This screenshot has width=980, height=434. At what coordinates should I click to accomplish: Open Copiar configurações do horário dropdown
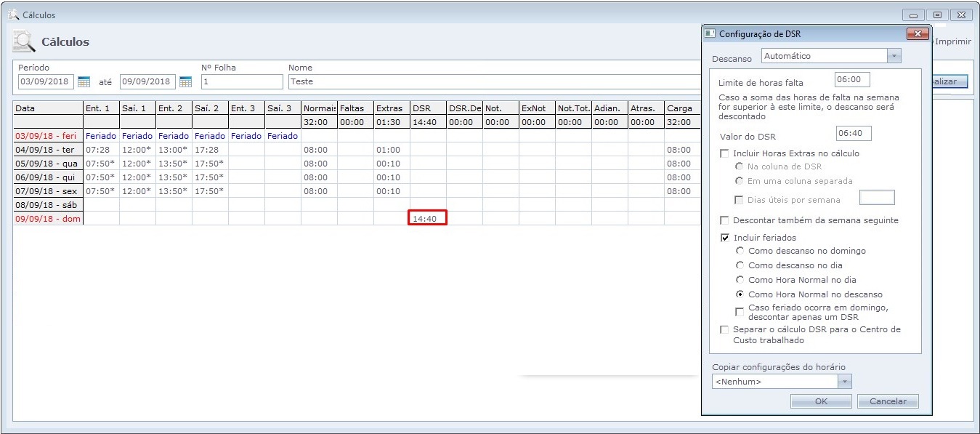point(844,382)
